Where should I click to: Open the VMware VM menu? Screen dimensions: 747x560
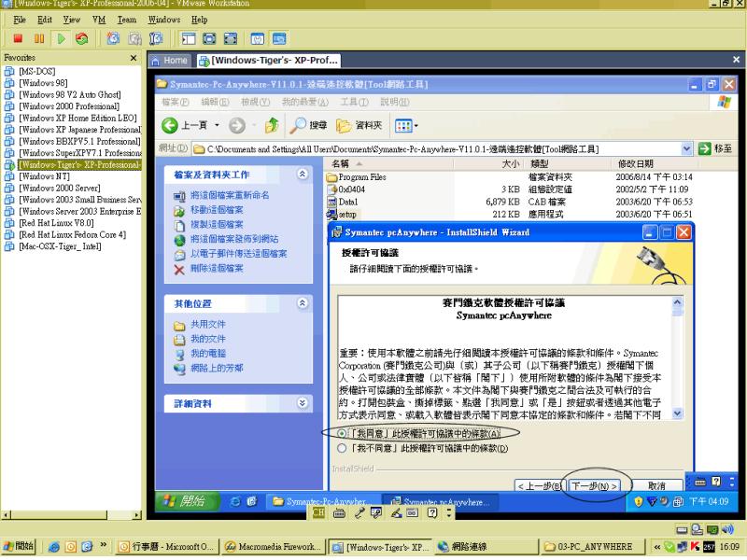tap(99, 20)
